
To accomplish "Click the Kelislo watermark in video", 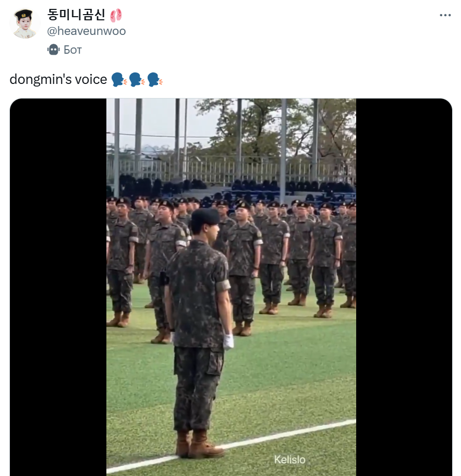I will click(290, 460).
